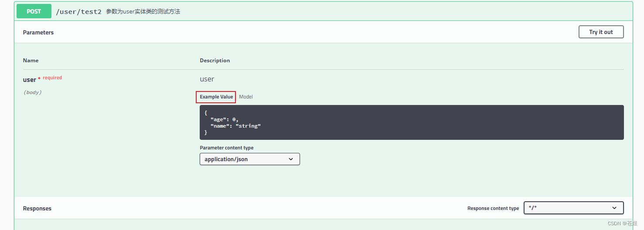The width and height of the screenshot is (644, 230).
Task: Click the Description column header
Action: point(215,61)
